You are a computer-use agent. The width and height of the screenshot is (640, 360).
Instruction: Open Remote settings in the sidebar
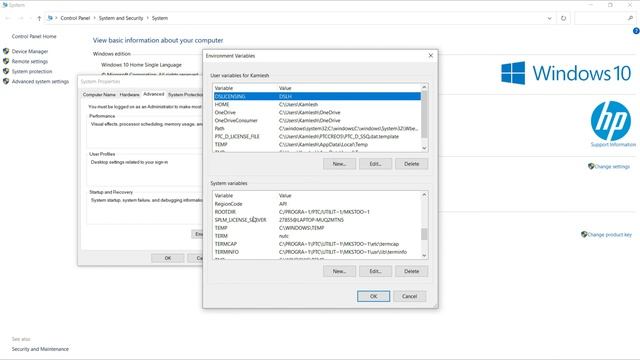tap(29, 61)
